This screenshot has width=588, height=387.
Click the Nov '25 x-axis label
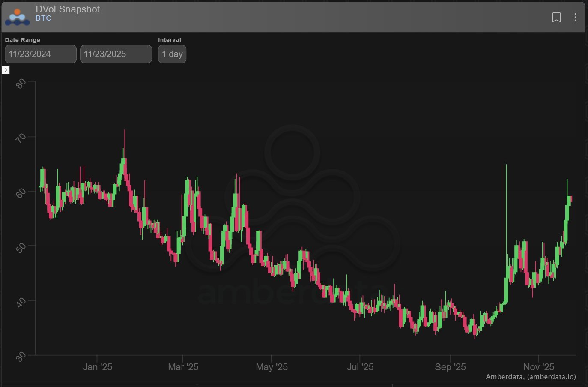pos(539,367)
